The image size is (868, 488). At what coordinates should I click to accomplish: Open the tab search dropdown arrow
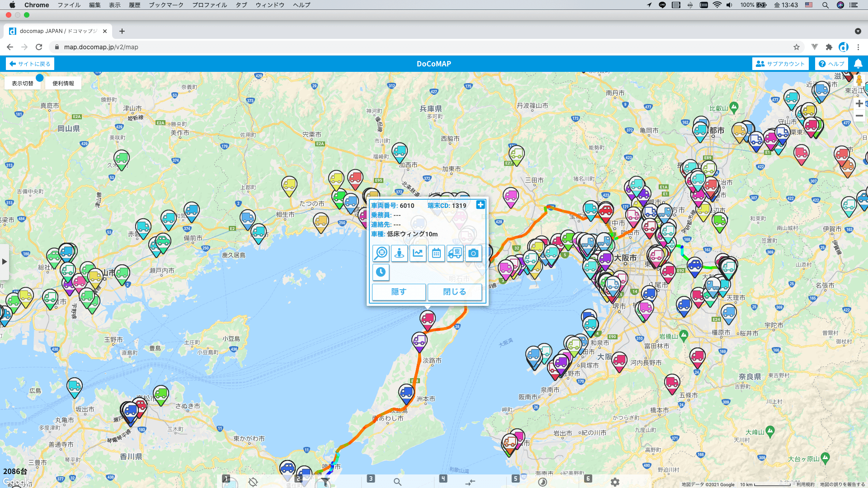point(858,31)
